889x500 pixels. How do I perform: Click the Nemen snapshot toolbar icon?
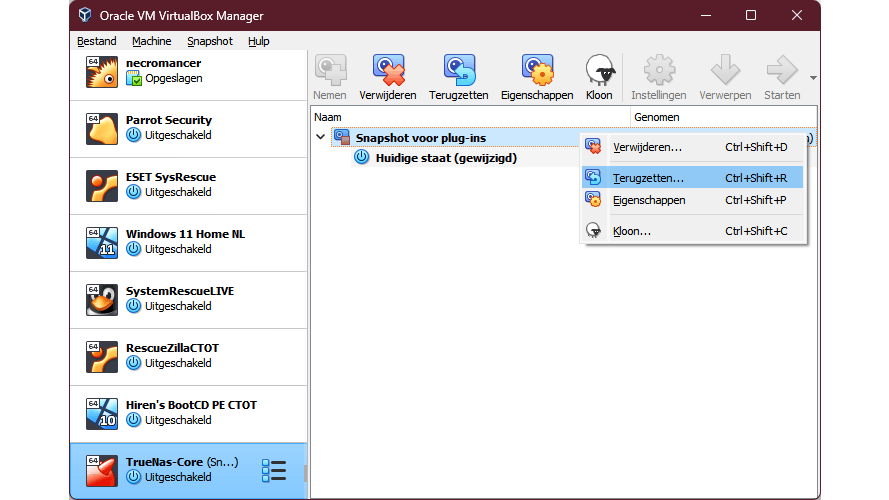330,70
